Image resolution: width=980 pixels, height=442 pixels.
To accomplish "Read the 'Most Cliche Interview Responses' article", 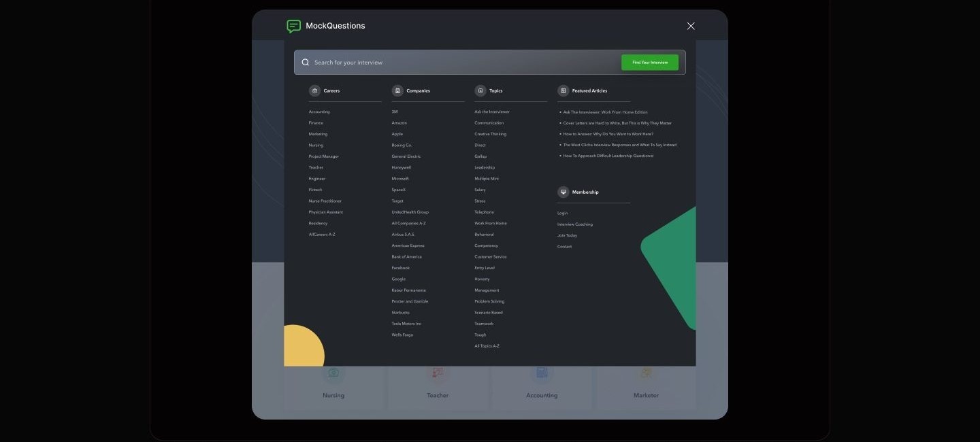I will coord(620,145).
